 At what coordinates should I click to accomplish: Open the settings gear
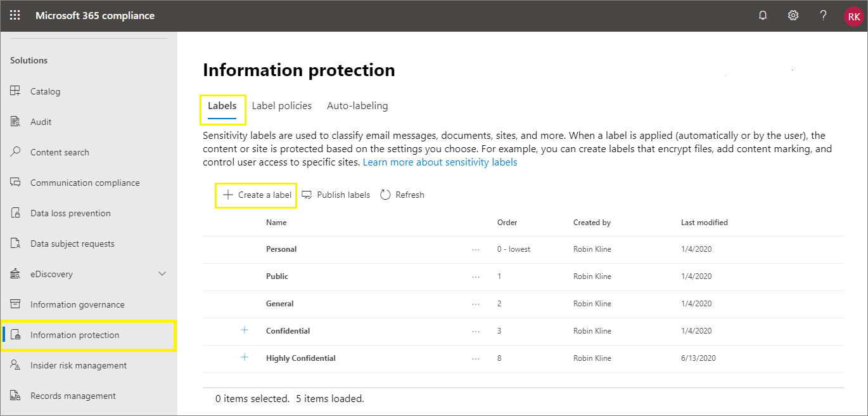[793, 16]
